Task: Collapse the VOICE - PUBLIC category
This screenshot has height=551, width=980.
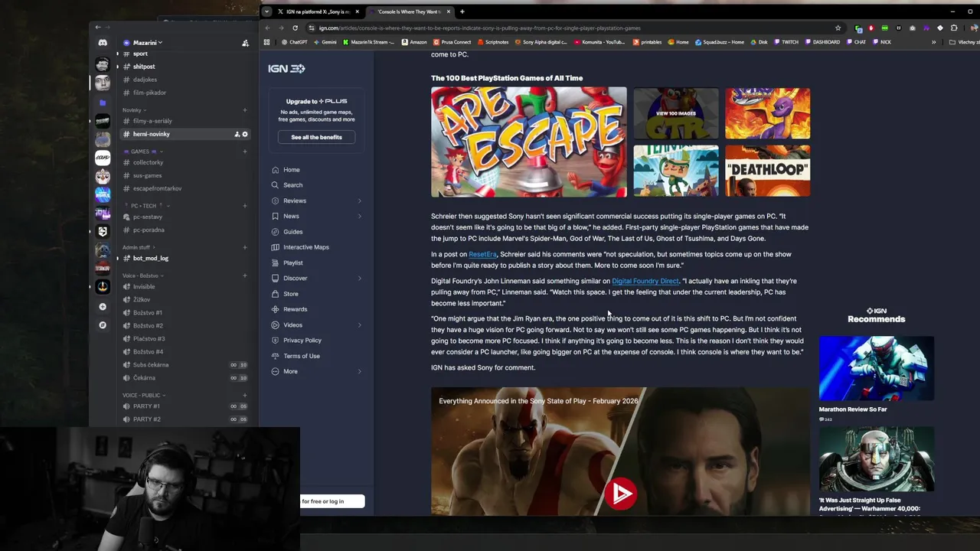Action: 143,395
